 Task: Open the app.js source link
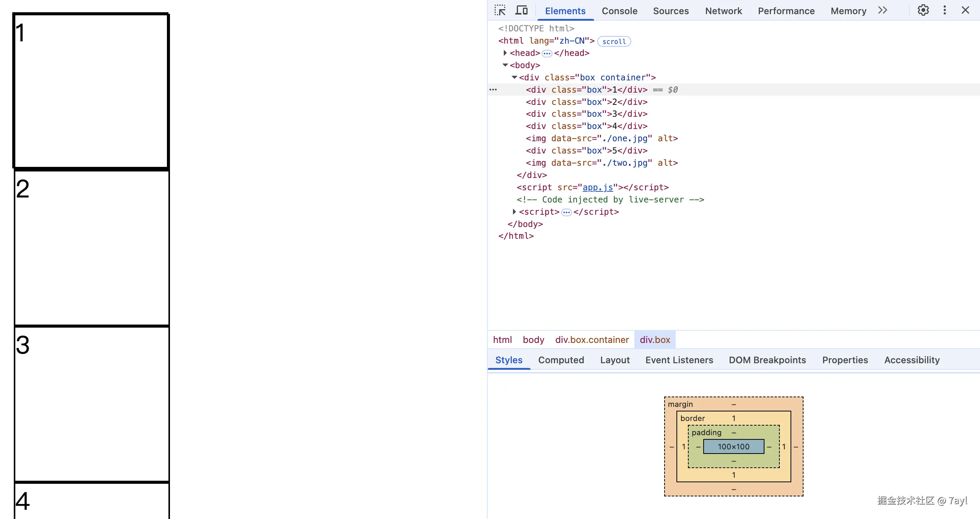[598, 187]
